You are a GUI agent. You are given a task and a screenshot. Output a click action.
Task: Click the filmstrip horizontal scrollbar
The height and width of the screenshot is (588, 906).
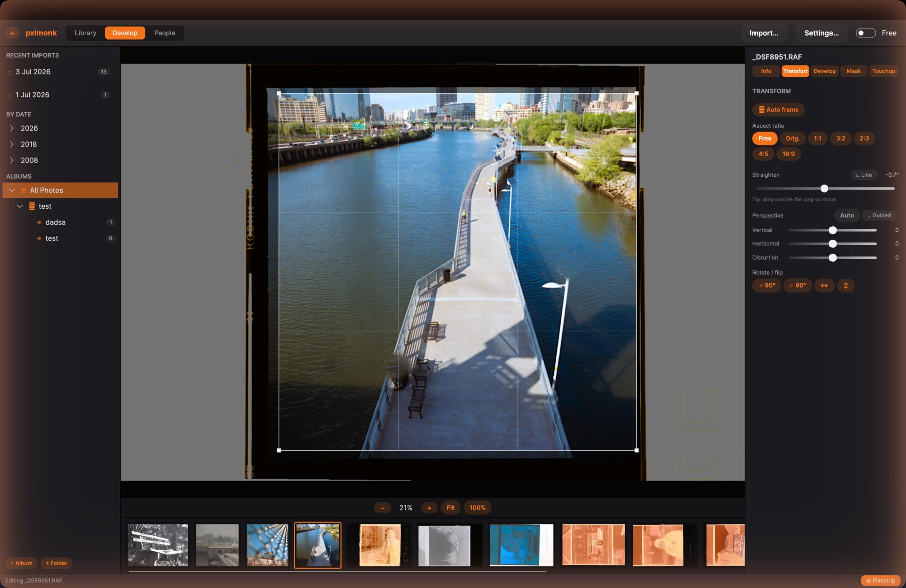tap(337, 571)
